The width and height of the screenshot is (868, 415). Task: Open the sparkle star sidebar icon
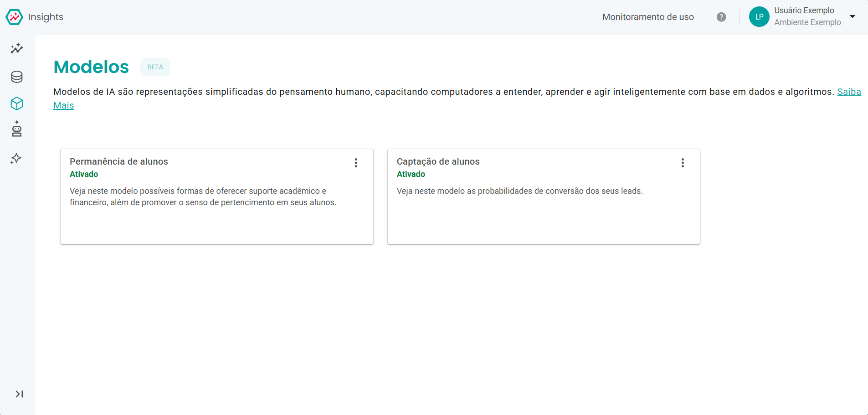coord(16,158)
